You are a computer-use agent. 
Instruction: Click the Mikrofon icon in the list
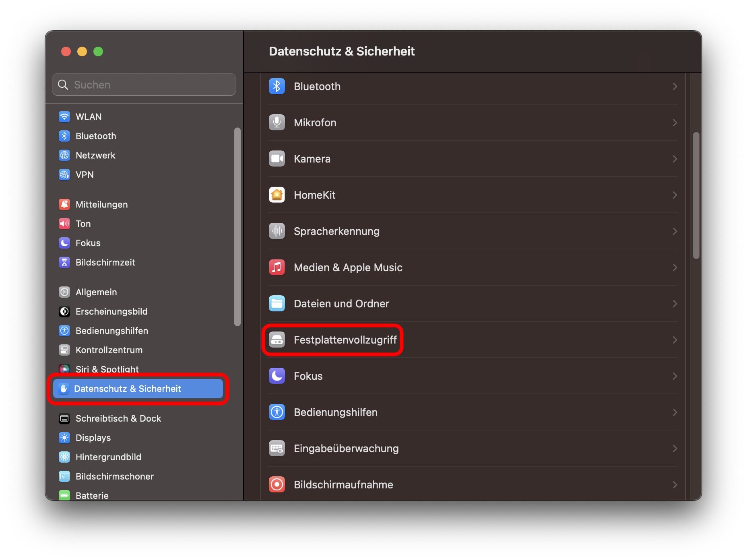coord(277,122)
